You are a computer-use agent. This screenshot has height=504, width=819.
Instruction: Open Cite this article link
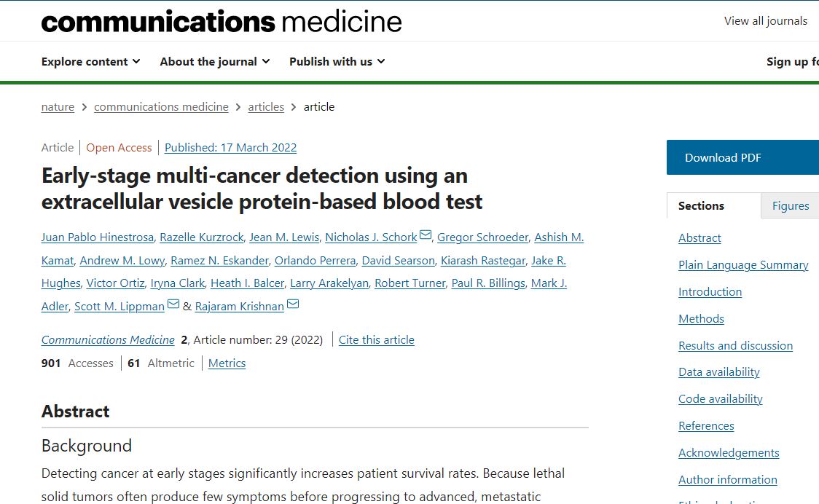coord(377,340)
